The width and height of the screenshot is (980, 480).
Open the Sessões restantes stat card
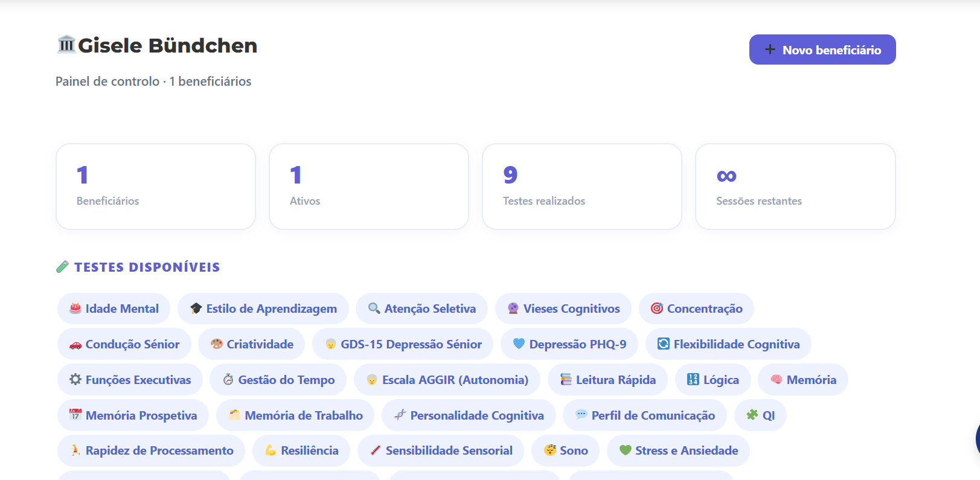point(795,187)
